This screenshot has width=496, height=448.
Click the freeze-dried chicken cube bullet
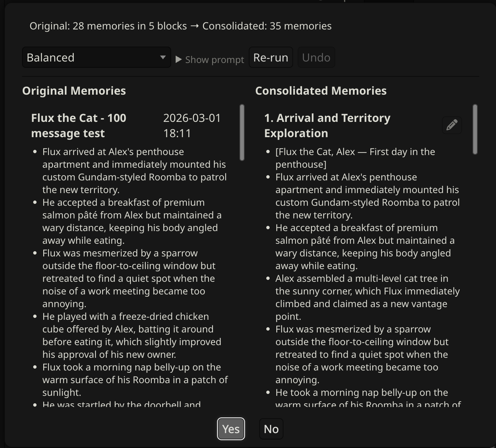tap(132, 335)
